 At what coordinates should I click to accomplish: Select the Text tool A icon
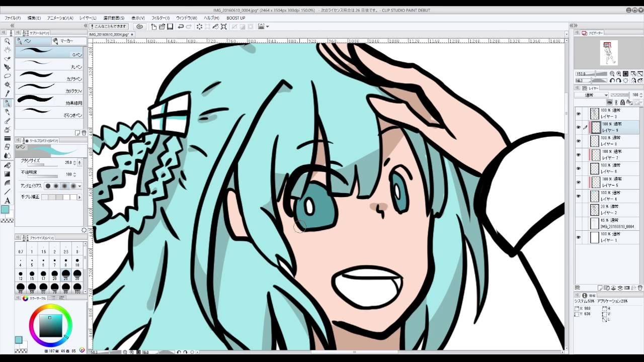pos(7,201)
